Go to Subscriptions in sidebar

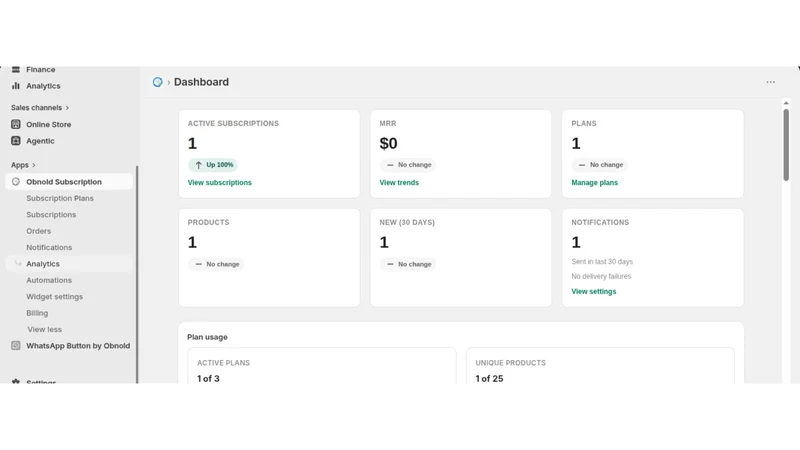[51, 215]
